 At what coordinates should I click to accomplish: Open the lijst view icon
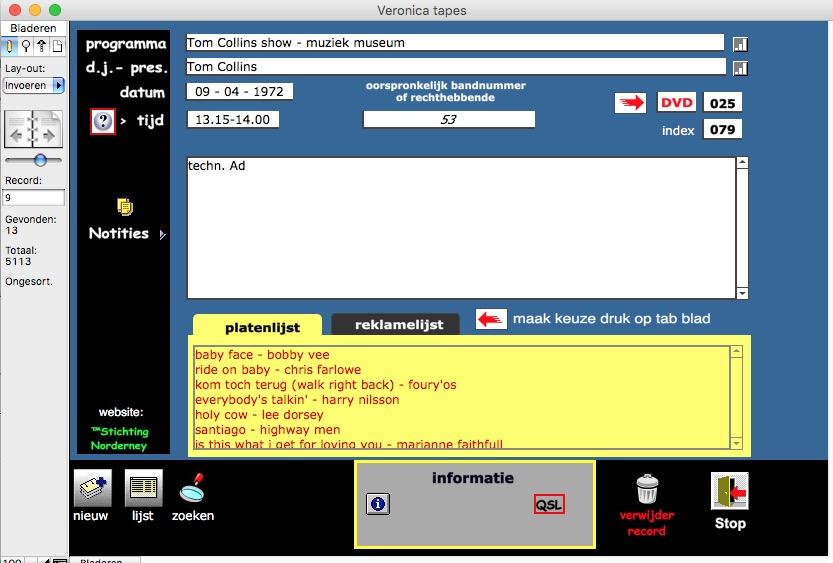(143, 488)
